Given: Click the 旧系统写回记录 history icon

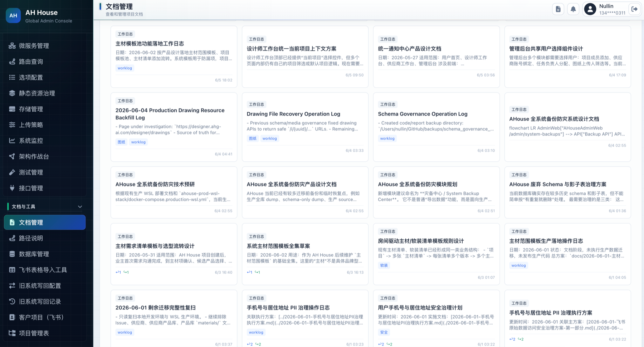Looking at the screenshot, I should point(12,301).
